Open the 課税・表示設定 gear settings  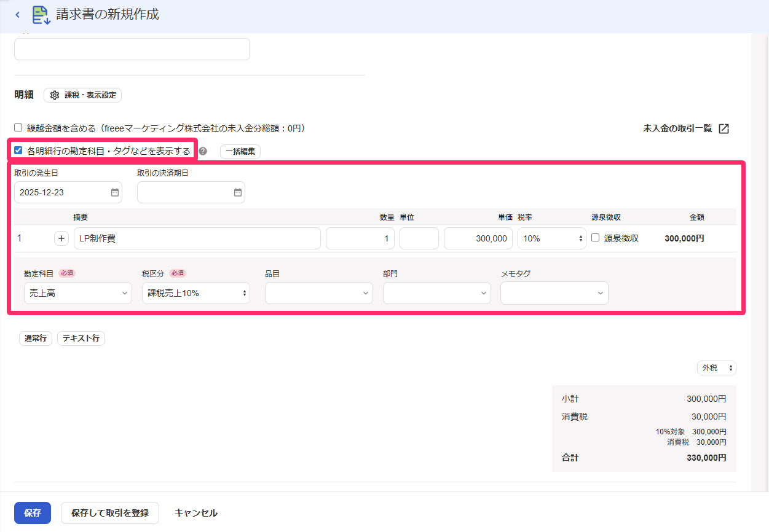83,95
